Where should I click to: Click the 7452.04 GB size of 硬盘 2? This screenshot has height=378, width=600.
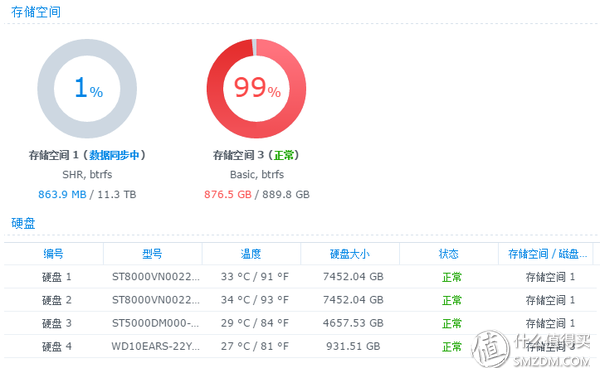[353, 300]
